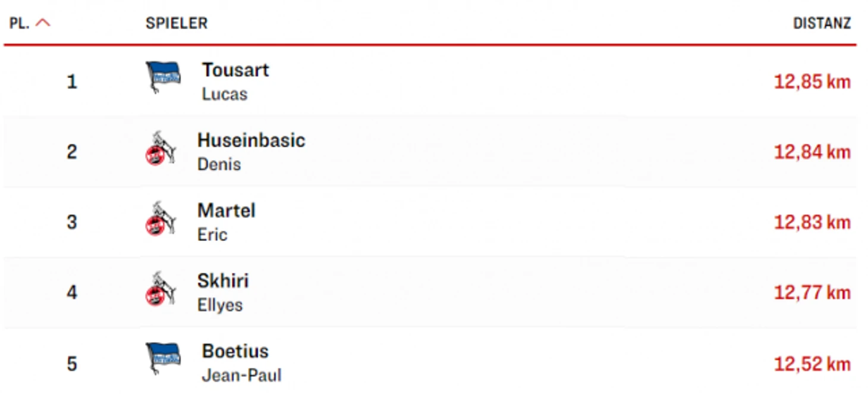Sort by the PL. column header

(20, 24)
